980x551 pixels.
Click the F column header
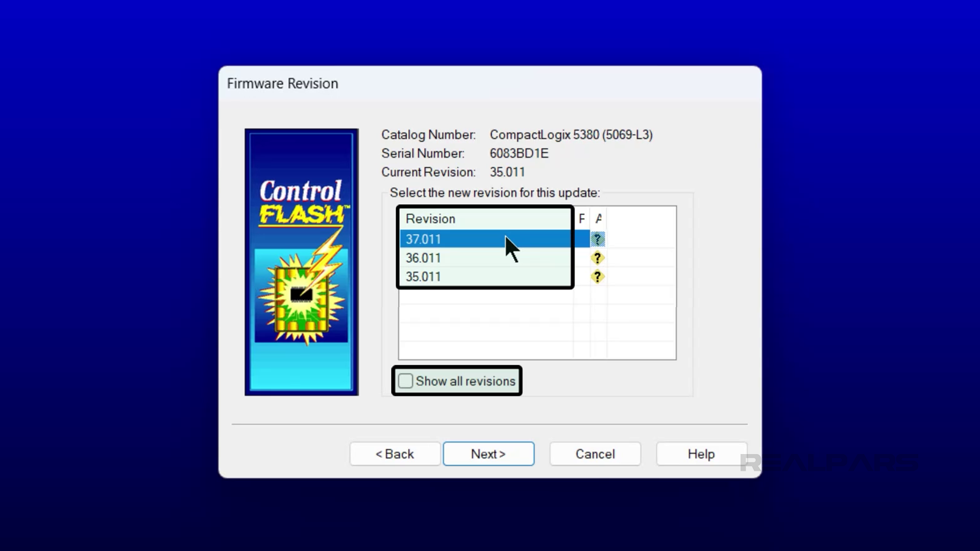pyautogui.click(x=582, y=218)
